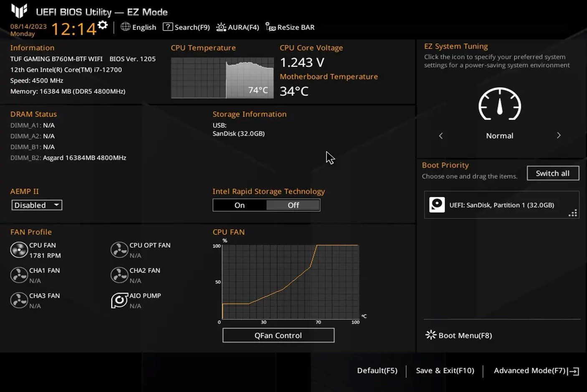Click the SanDisk drive icon in Boot Priority
Viewport: 587px width, 392px height.
[437, 205]
